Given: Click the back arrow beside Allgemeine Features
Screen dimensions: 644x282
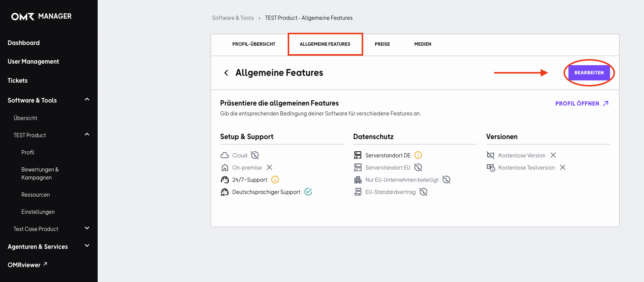Looking at the screenshot, I should [226, 73].
